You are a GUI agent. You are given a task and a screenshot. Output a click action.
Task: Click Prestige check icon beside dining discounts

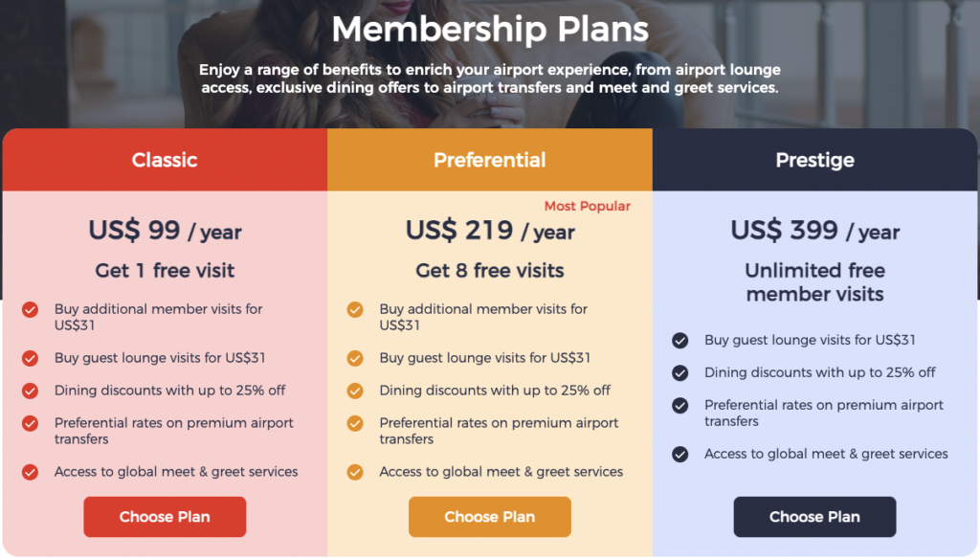pyautogui.click(x=680, y=372)
